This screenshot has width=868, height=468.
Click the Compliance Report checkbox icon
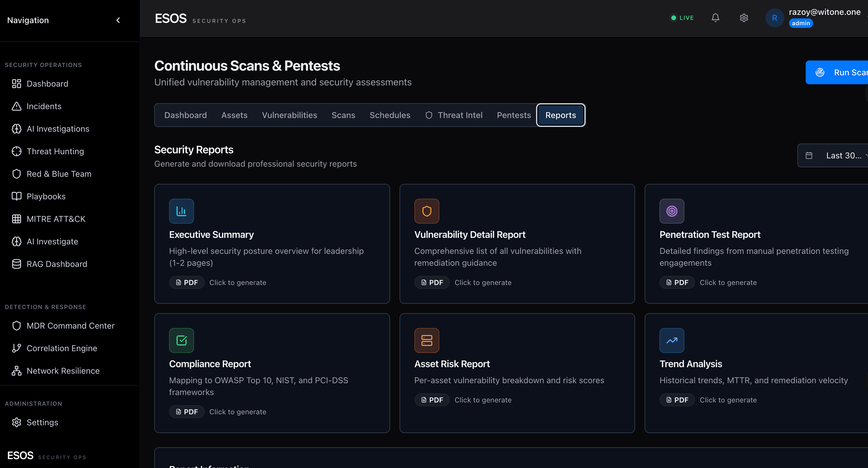(x=181, y=341)
